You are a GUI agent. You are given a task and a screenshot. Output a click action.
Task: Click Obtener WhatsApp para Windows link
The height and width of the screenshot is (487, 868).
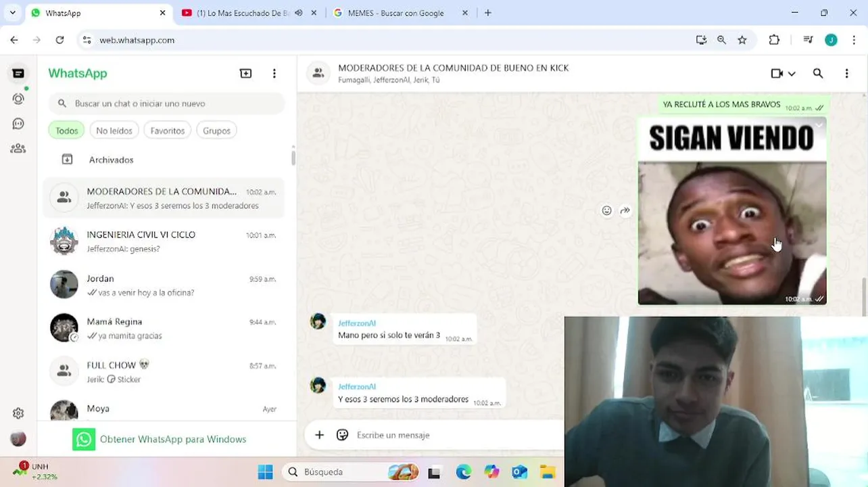coord(172,439)
